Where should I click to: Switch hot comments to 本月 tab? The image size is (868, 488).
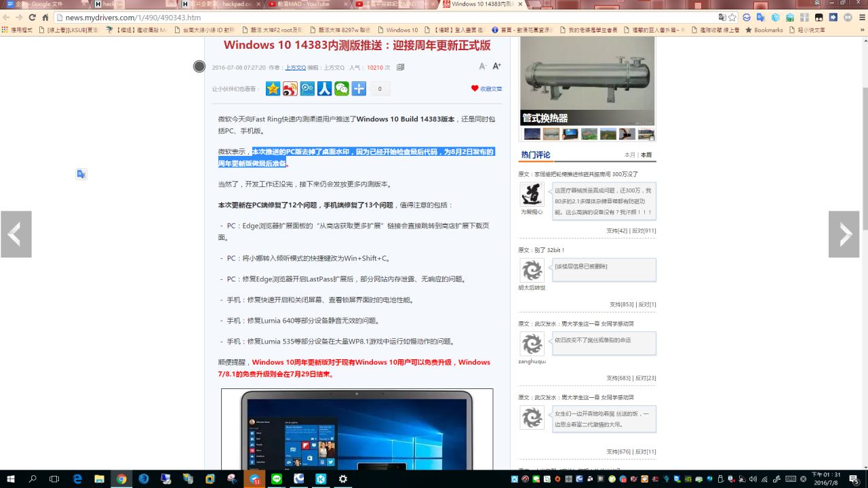[629, 155]
